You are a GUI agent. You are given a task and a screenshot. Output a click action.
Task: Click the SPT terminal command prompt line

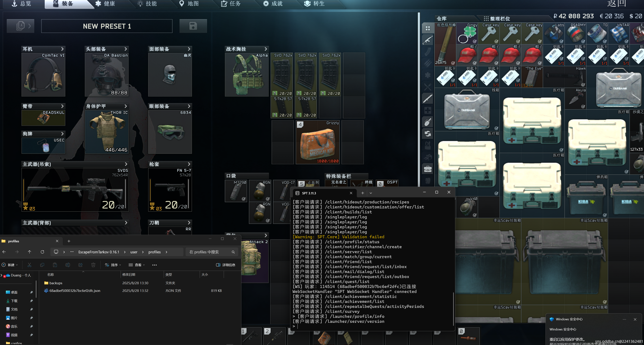(x=373, y=326)
